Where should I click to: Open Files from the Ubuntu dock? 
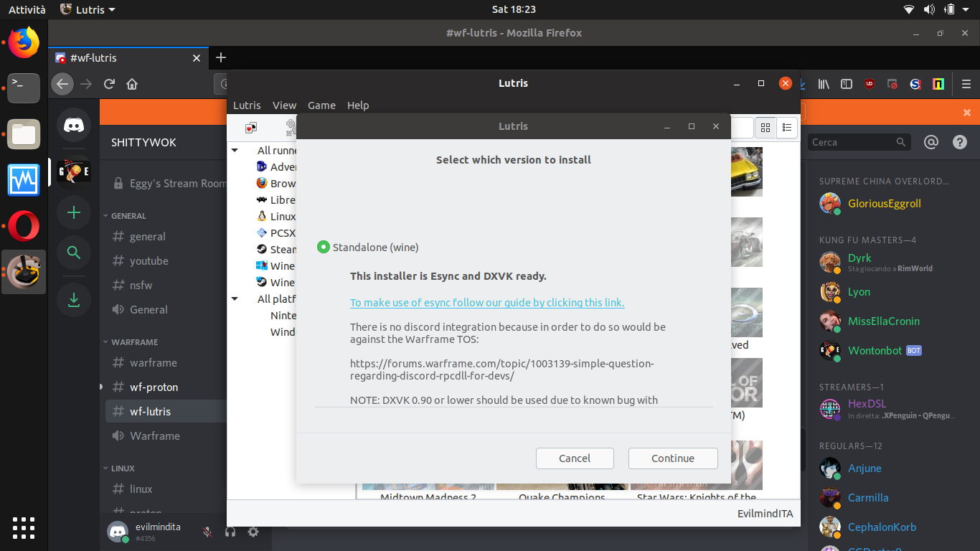click(x=24, y=133)
